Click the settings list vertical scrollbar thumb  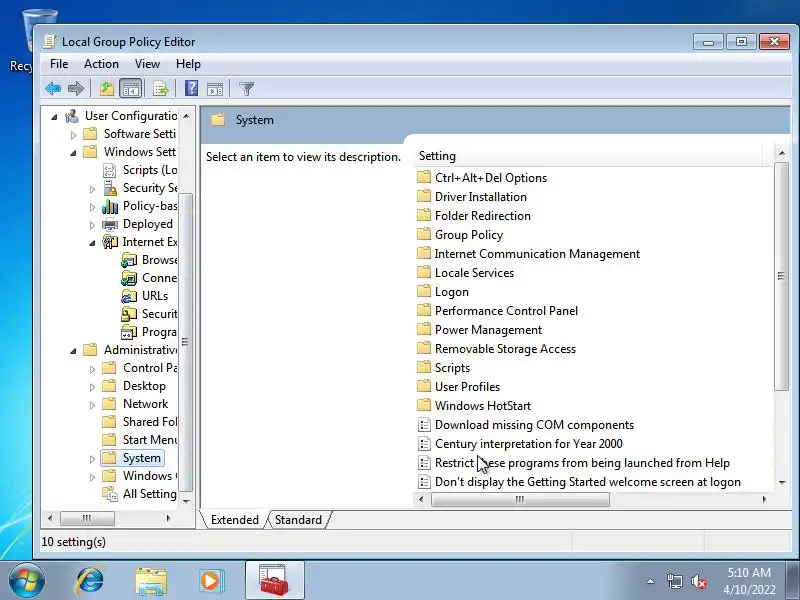click(781, 276)
